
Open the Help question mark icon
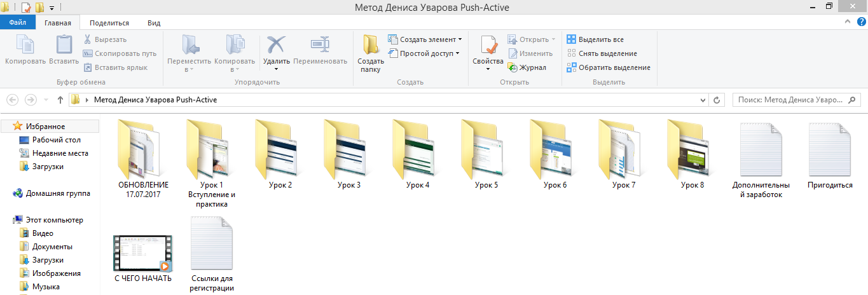861,22
